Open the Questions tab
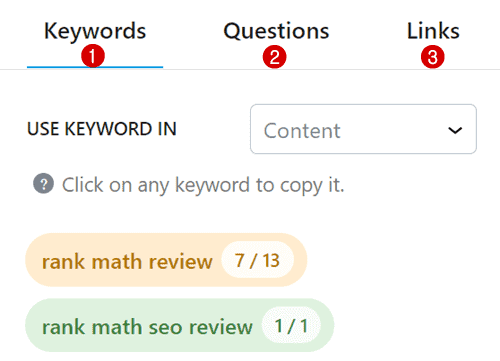The height and width of the screenshot is (361, 500). click(276, 31)
